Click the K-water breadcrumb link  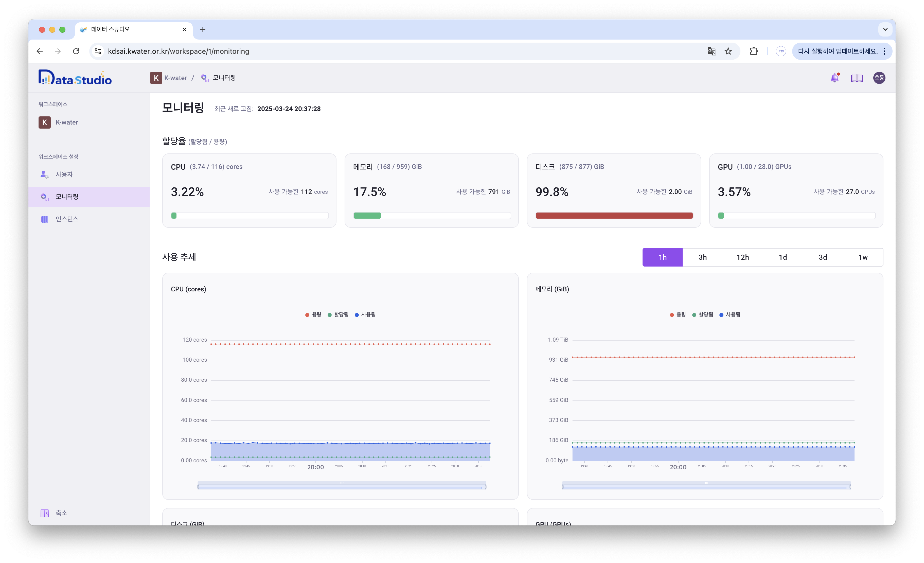(x=175, y=78)
